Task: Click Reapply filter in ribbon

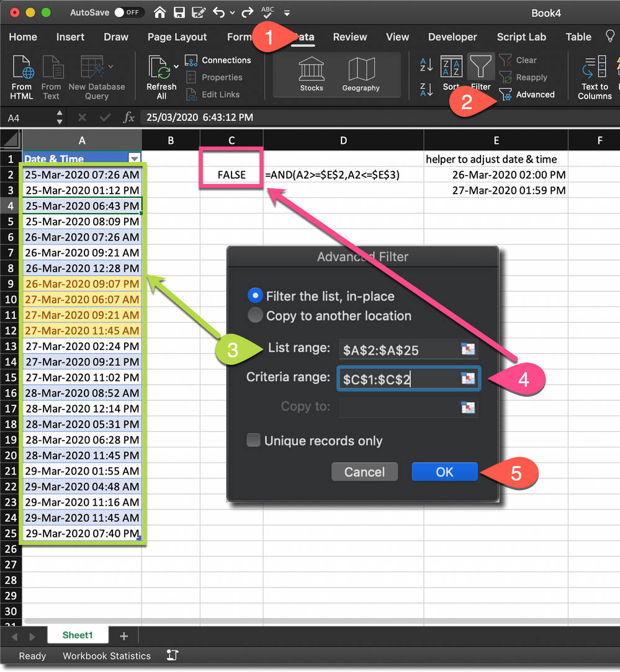Action: click(524, 78)
